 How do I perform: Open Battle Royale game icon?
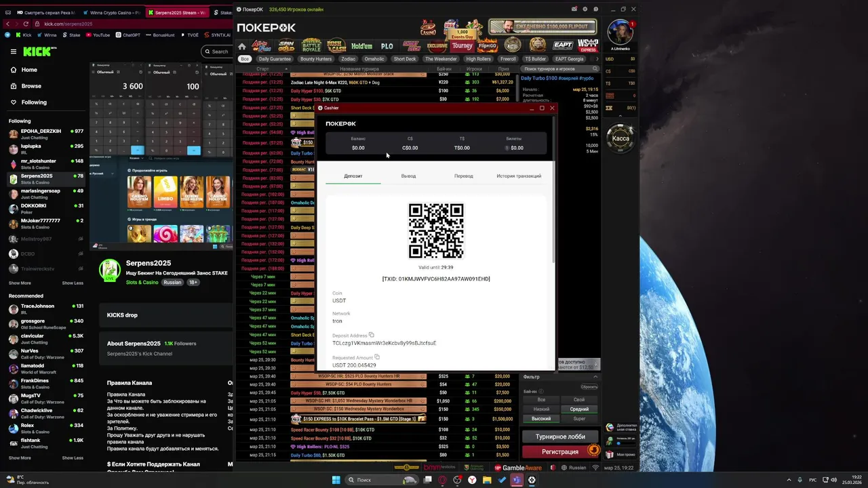(x=311, y=46)
